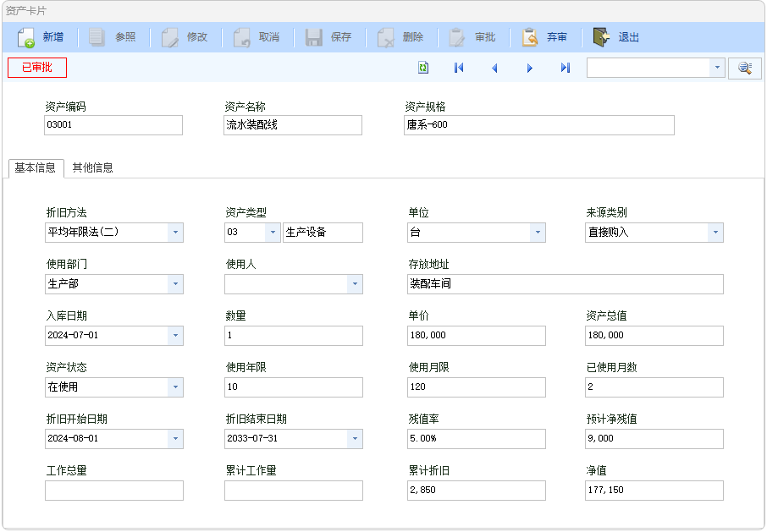Viewport: 767px width, 532px height.
Task: Click the 累计折旧 field 2,850
Action: point(477,491)
